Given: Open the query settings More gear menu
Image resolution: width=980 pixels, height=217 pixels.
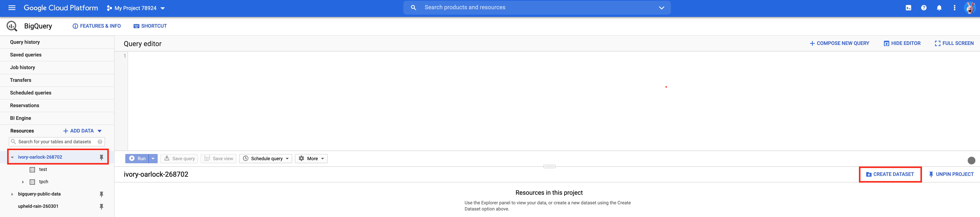Looking at the screenshot, I should point(311,158).
